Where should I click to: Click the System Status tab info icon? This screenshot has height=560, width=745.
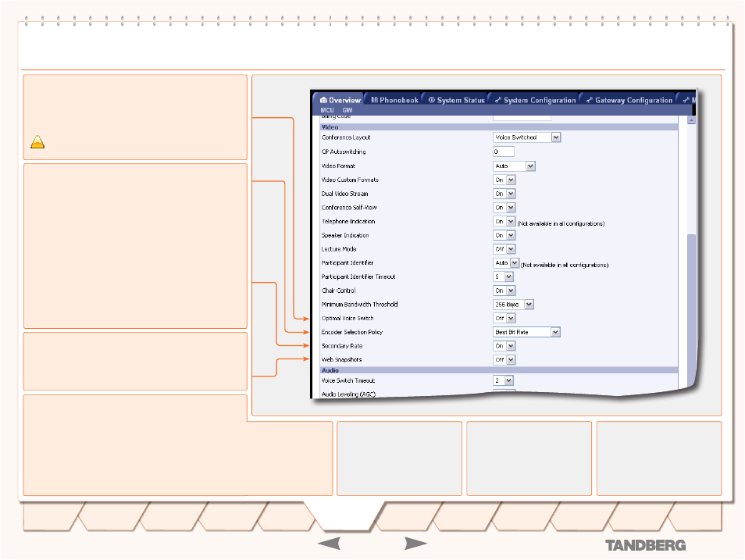click(431, 100)
